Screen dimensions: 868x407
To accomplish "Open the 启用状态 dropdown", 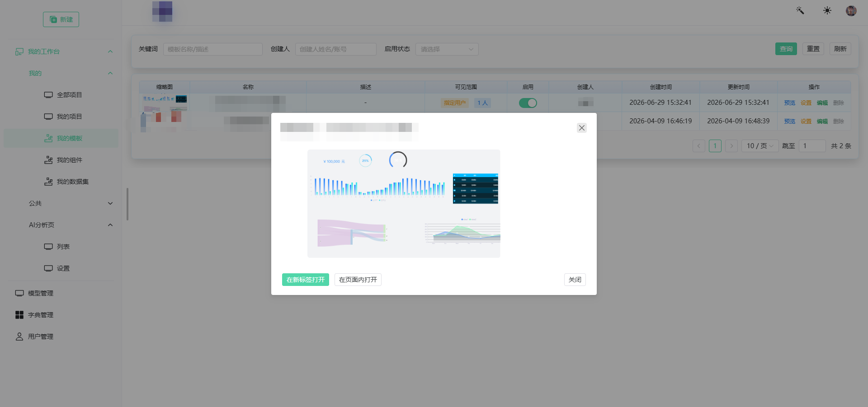I will 447,49.
